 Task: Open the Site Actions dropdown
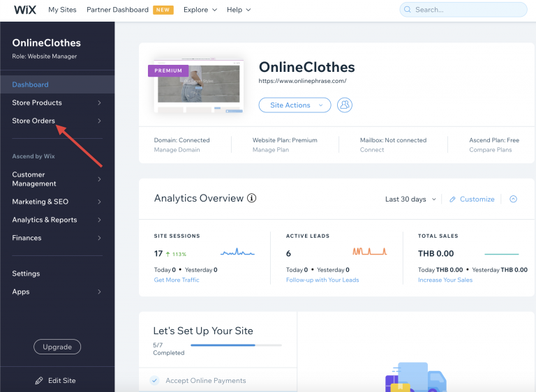point(295,105)
